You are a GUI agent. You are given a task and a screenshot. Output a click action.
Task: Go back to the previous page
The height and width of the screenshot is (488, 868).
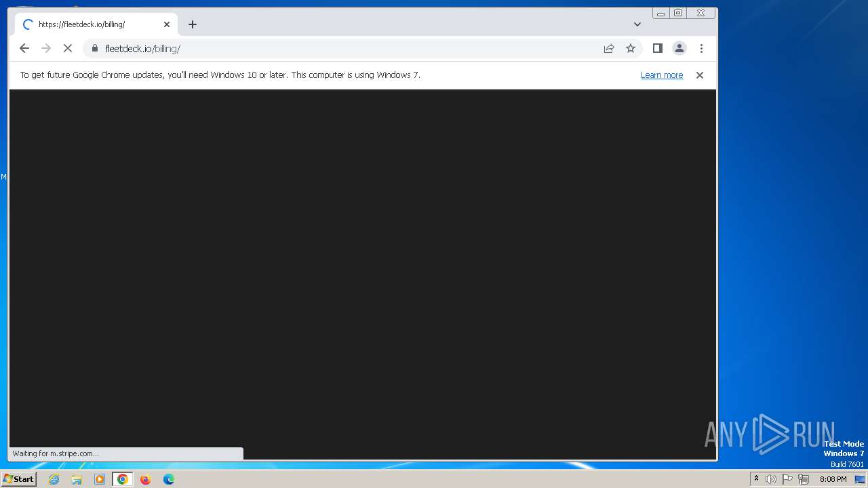tap(24, 48)
